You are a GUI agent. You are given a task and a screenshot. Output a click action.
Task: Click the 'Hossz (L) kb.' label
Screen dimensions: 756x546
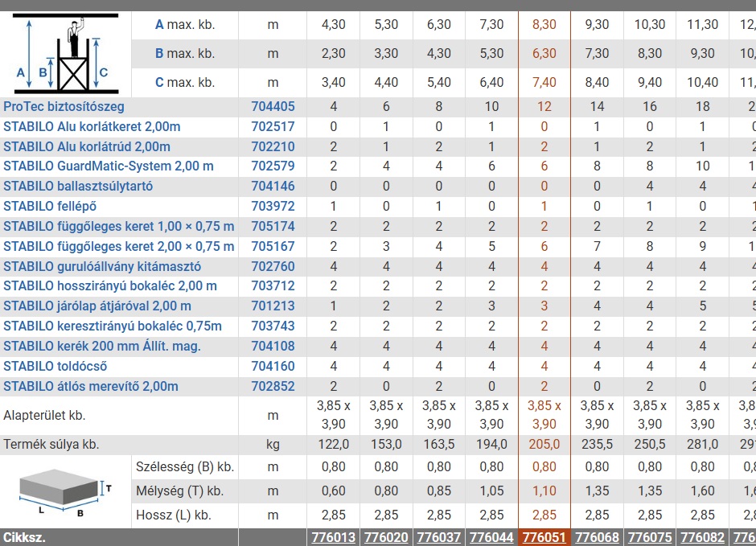174,515
